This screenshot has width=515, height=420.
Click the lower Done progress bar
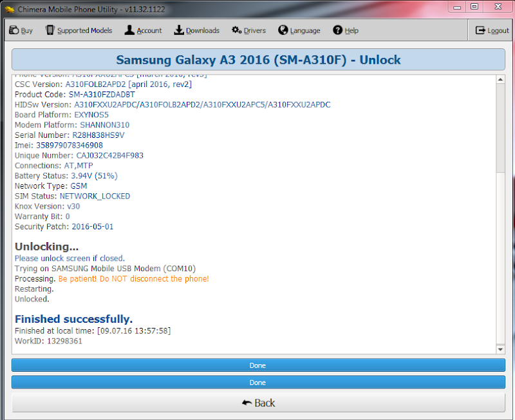[258, 383]
